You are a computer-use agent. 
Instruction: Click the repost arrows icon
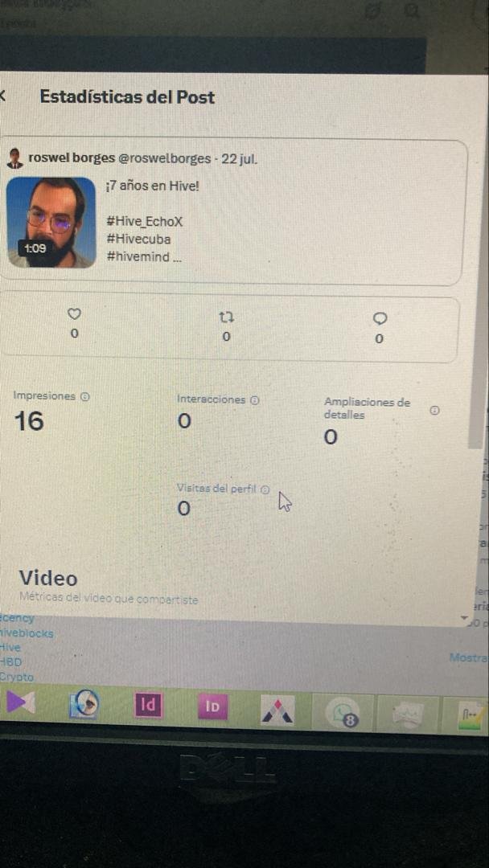point(227,317)
